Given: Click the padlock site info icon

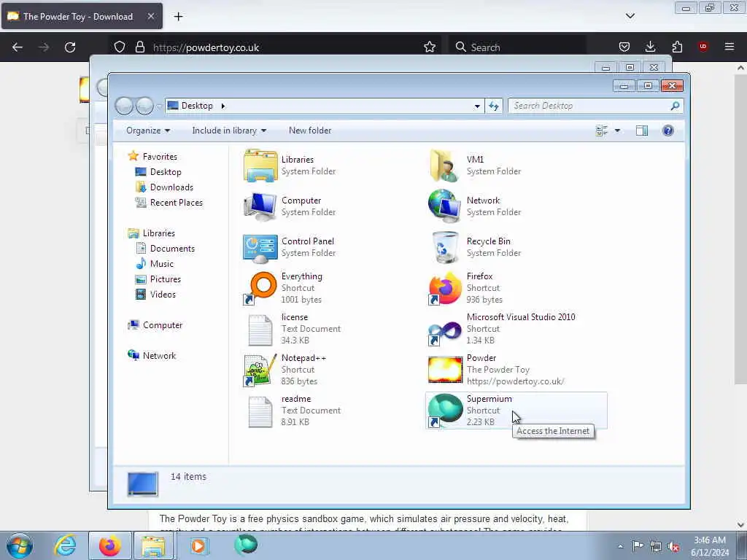Looking at the screenshot, I should click(139, 47).
